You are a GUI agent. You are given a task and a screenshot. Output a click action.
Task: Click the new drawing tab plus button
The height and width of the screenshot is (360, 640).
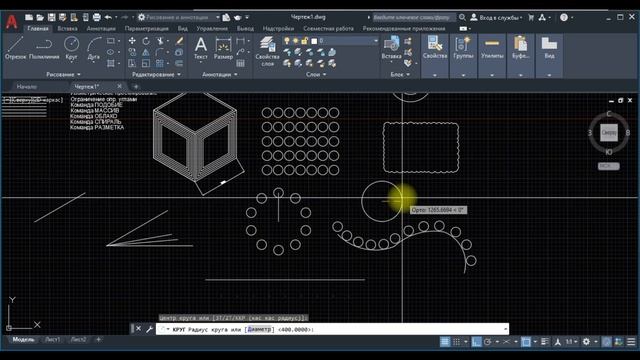[136, 87]
